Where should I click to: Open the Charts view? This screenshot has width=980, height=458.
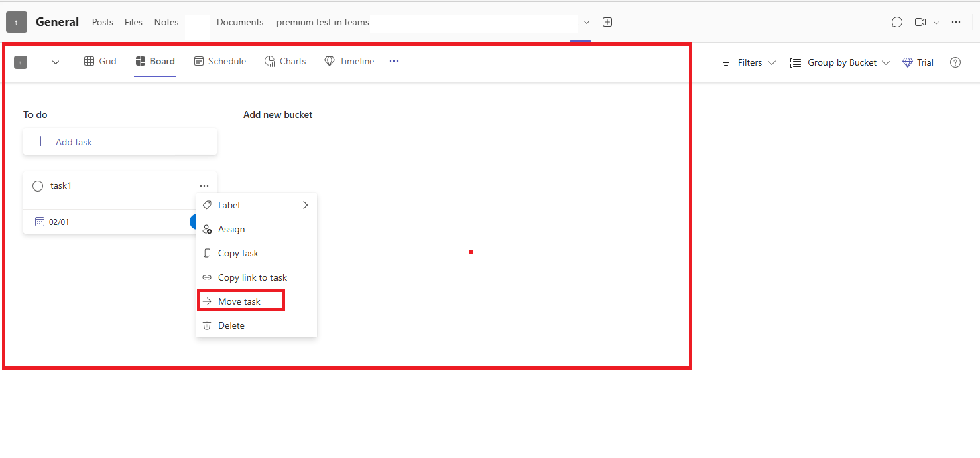coord(285,61)
